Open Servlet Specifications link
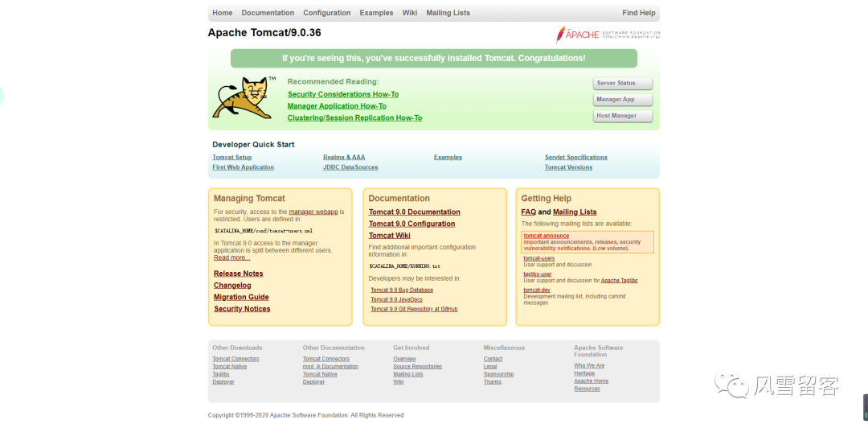 575,158
